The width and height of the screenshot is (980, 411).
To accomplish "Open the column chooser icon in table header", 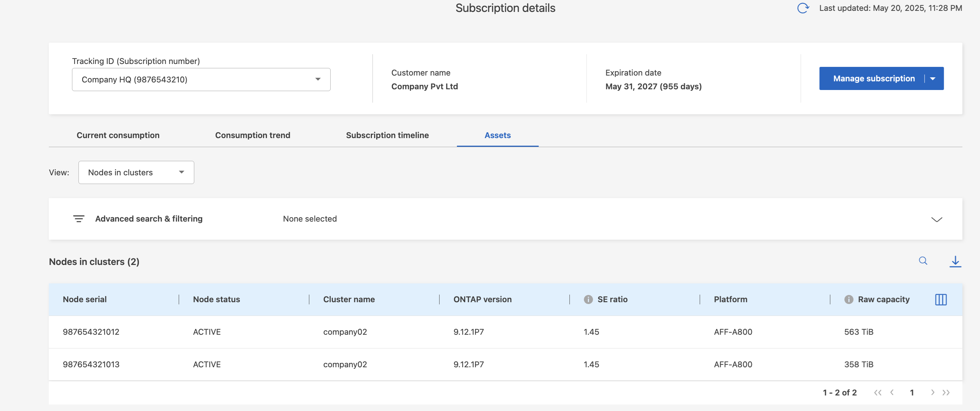I will coord(941,300).
